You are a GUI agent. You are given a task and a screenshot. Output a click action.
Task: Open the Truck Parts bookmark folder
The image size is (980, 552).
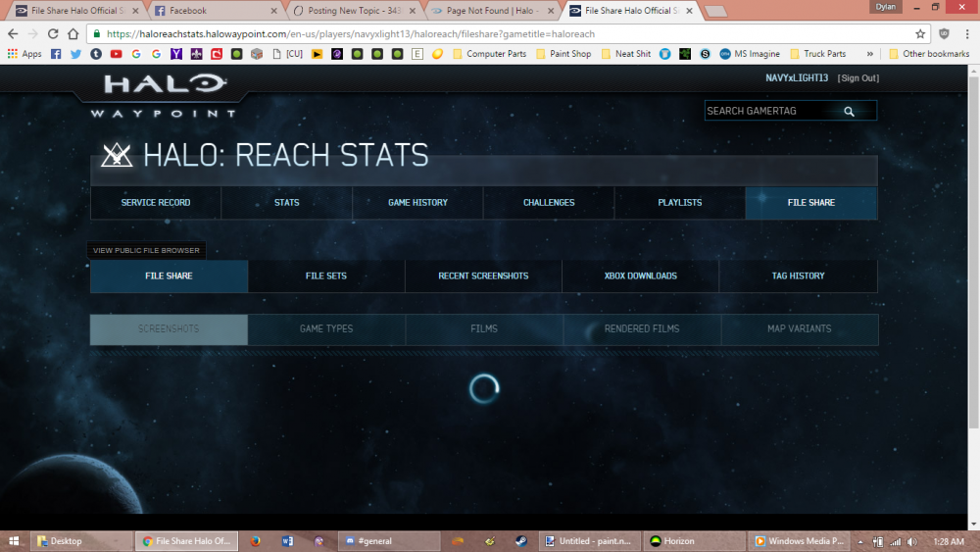(x=818, y=54)
